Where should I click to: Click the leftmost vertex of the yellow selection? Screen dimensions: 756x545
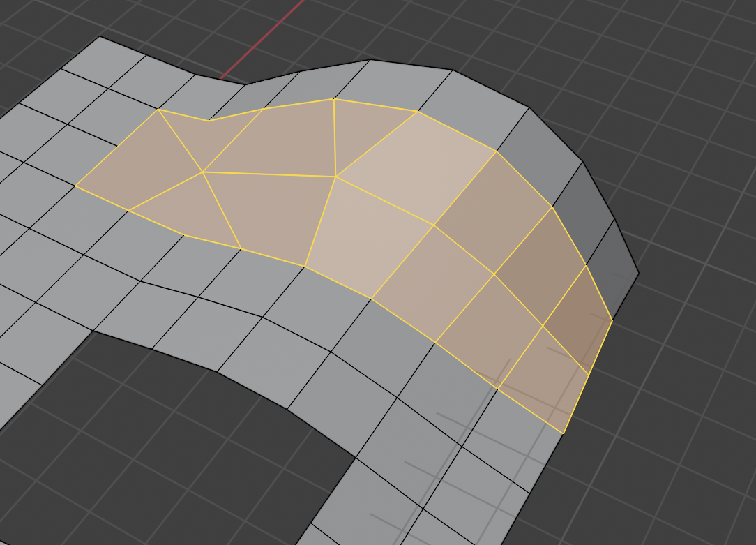point(75,186)
